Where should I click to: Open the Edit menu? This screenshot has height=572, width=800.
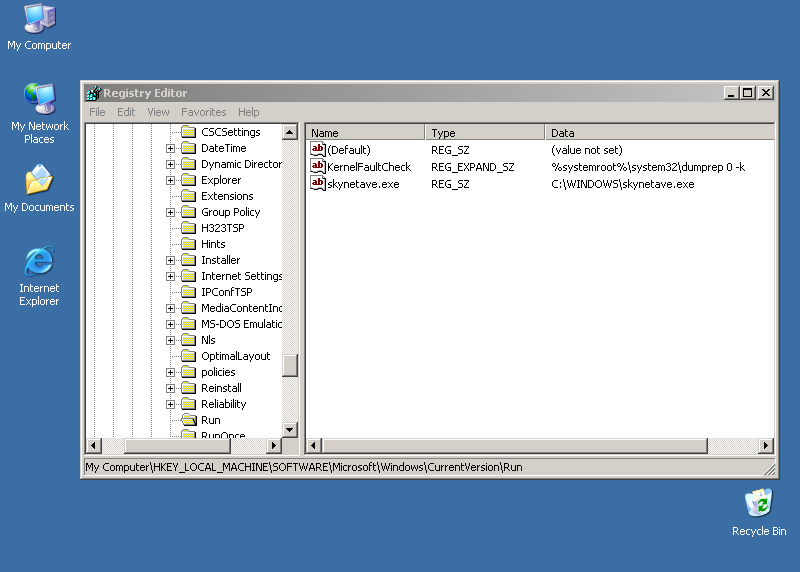(x=126, y=112)
